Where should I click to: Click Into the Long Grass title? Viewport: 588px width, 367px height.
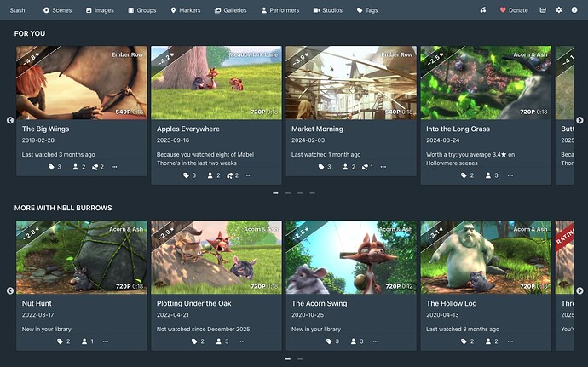pos(458,129)
